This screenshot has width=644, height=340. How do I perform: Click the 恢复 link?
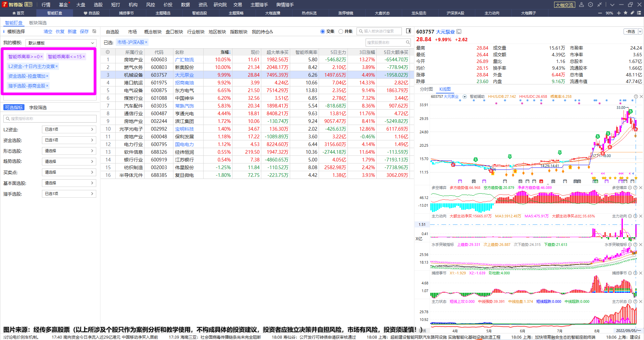(60, 31)
